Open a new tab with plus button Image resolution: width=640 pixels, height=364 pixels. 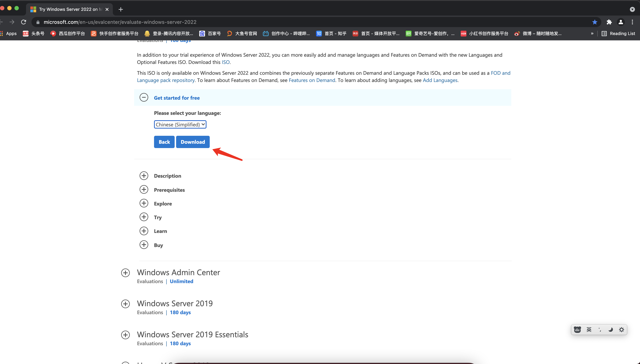click(x=121, y=9)
